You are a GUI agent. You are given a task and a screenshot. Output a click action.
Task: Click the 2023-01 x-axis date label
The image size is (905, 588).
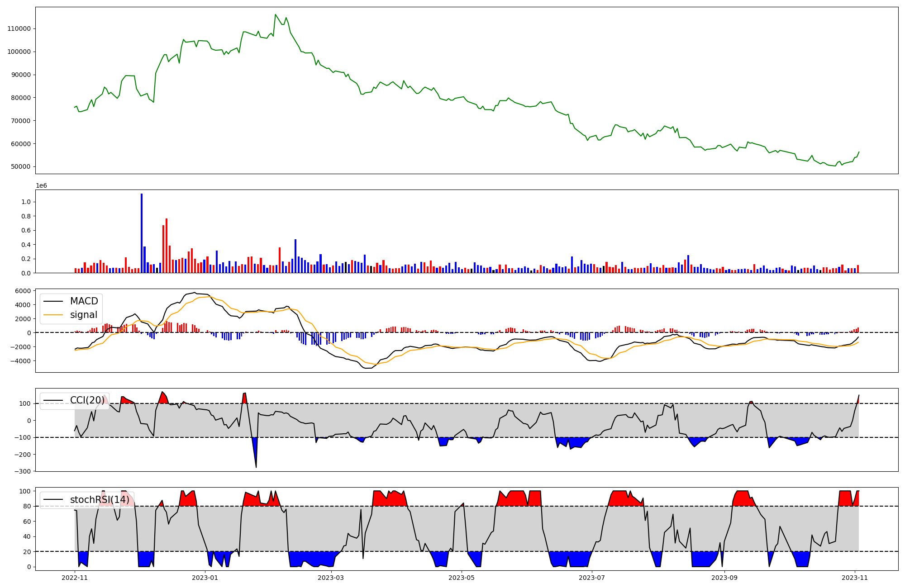tap(205, 578)
